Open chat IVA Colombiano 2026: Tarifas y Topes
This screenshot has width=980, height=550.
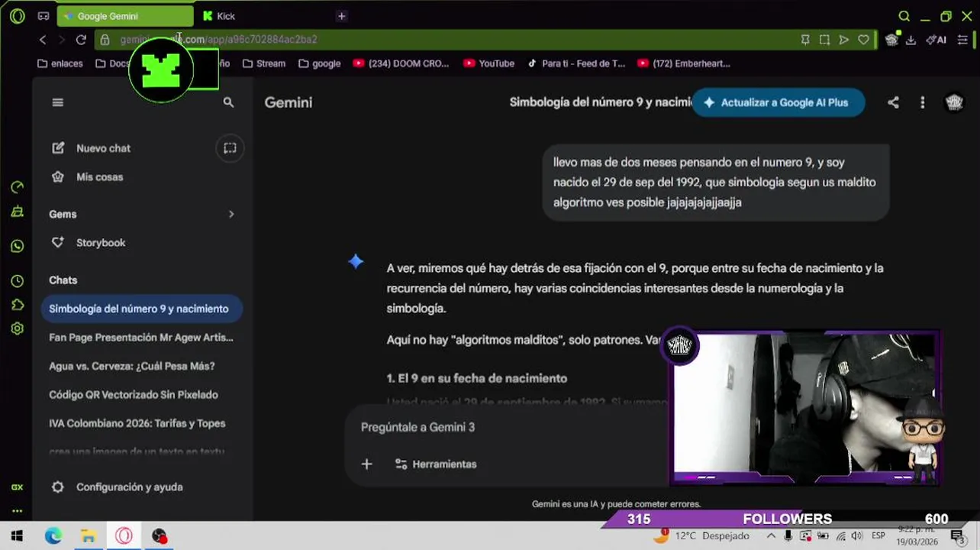click(x=137, y=423)
